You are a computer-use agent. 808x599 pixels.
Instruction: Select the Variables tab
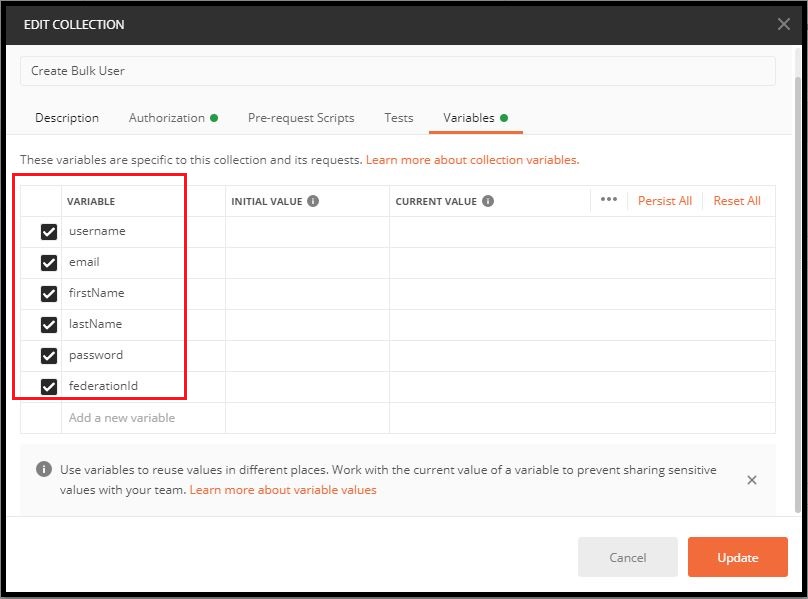[x=475, y=118]
